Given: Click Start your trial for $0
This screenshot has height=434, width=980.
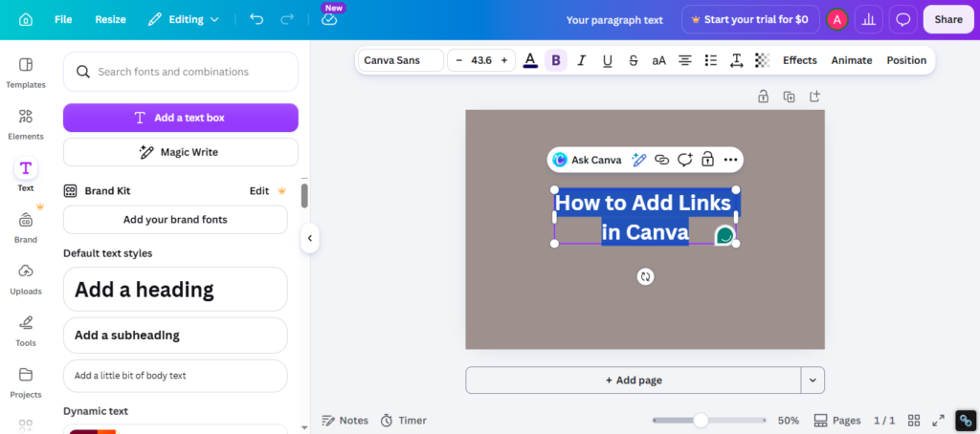Looking at the screenshot, I should pos(750,19).
